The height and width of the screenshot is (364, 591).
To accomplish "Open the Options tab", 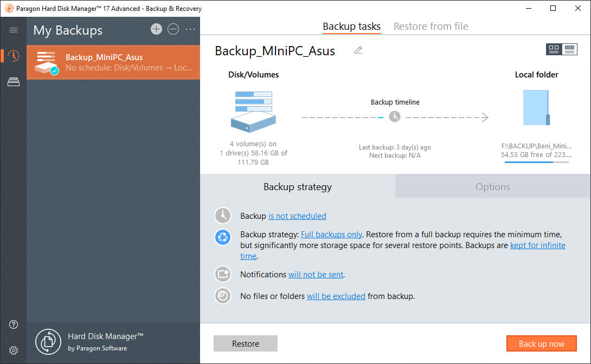I will (493, 187).
